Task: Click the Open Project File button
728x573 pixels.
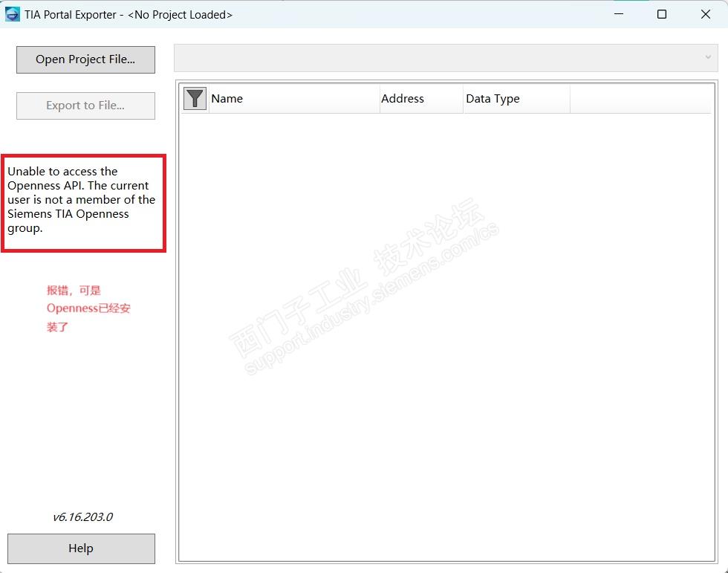Action: tap(85, 59)
